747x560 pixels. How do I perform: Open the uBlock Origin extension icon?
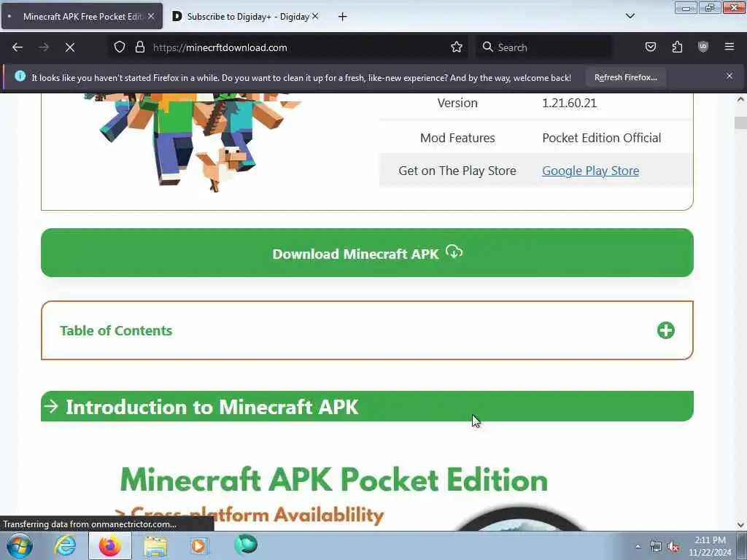pyautogui.click(x=703, y=47)
